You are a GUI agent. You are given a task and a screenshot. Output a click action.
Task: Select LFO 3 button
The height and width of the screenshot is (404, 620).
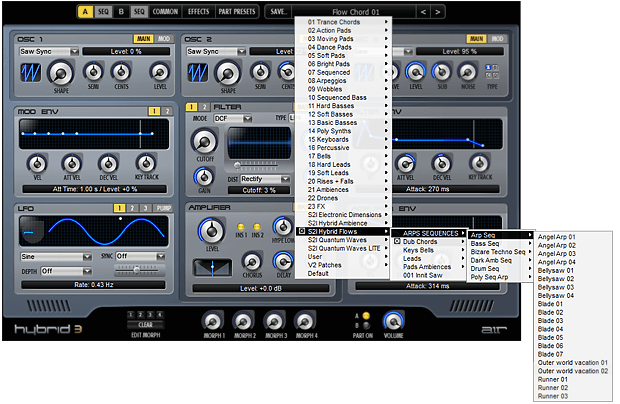(x=145, y=208)
